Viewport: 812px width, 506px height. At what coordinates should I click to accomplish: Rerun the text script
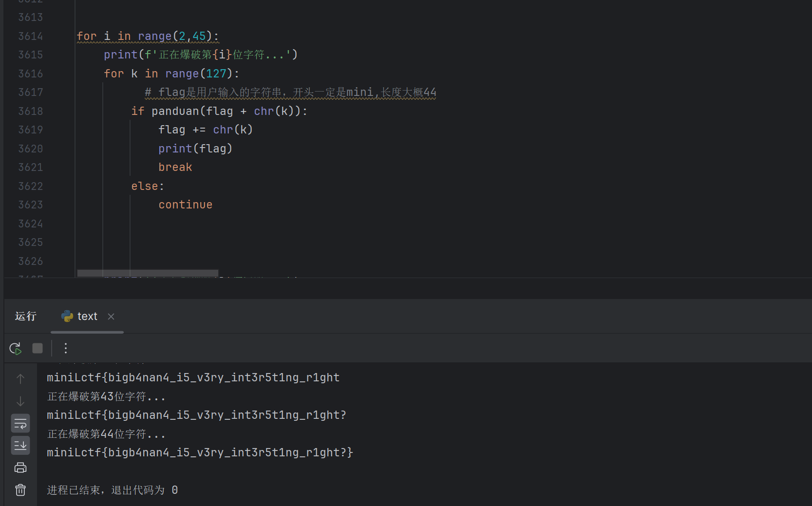[x=15, y=348]
